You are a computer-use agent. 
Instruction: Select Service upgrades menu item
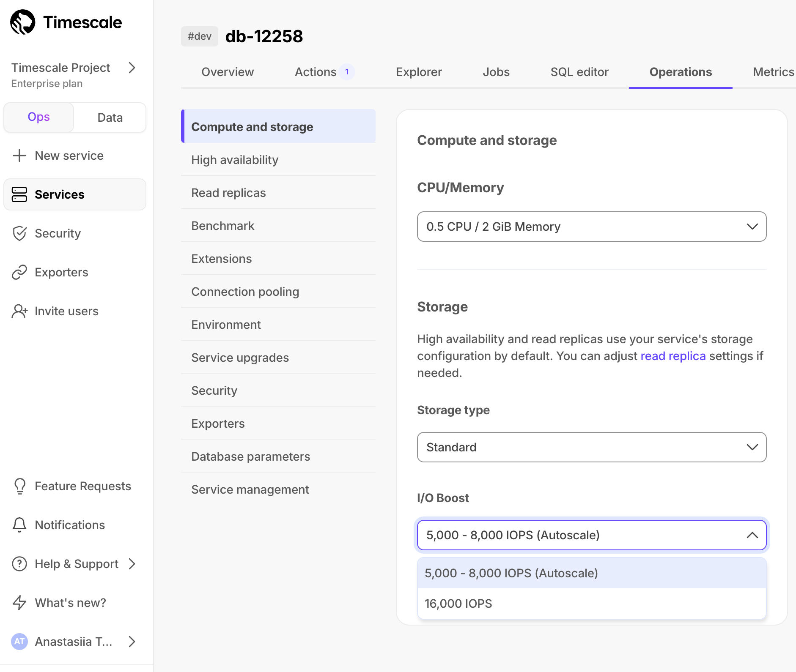tap(278, 358)
